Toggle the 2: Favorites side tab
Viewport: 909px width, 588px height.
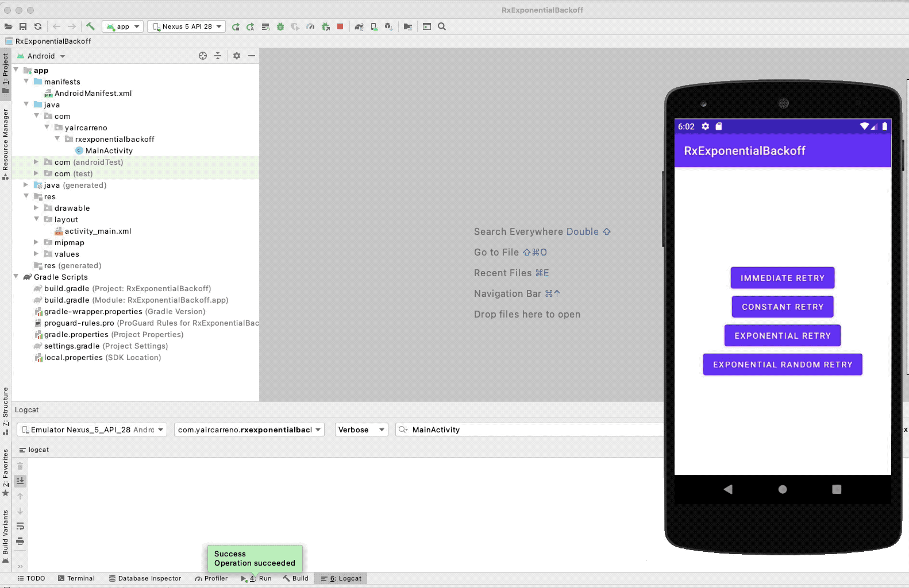pyautogui.click(x=6, y=472)
